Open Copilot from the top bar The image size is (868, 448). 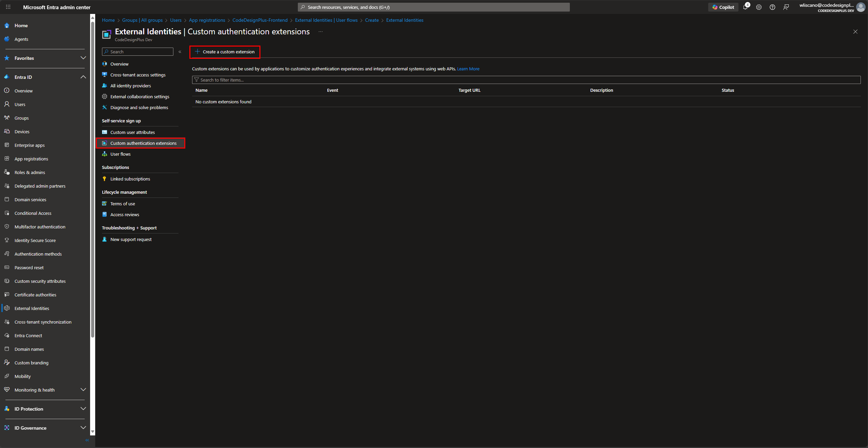[723, 7]
